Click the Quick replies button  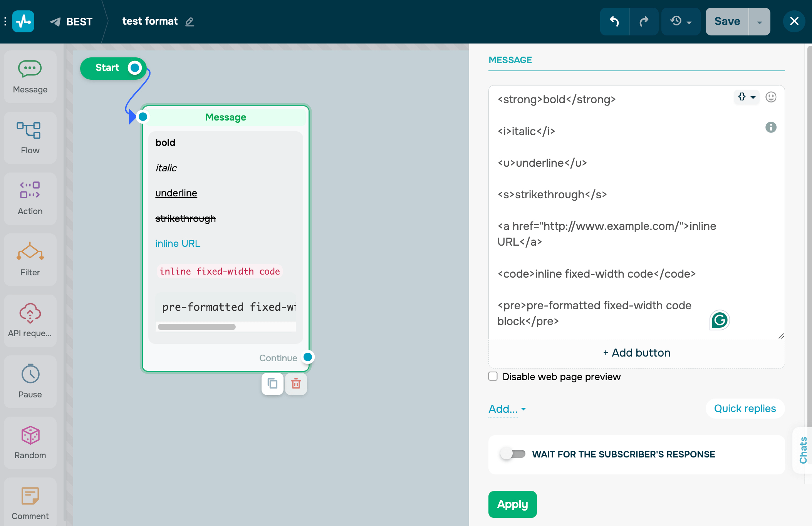pos(745,409)
